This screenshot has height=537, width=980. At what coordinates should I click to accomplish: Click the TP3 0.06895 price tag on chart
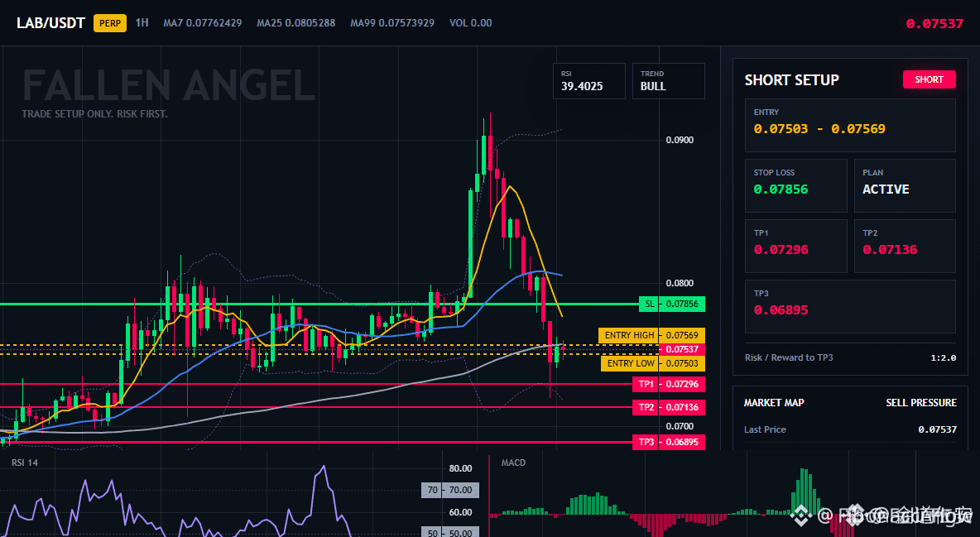point(668,442)
